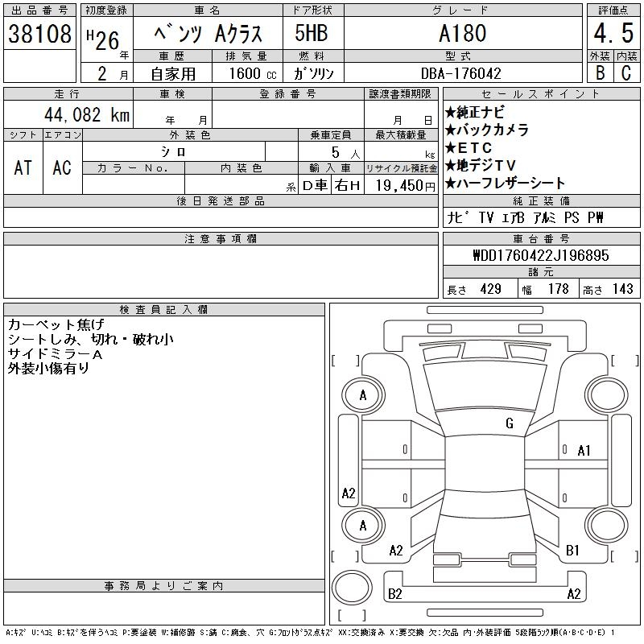The height and width of the screenshot is (644, 644).
Task: Select the A180 grade value
Action: click(462, 33)
